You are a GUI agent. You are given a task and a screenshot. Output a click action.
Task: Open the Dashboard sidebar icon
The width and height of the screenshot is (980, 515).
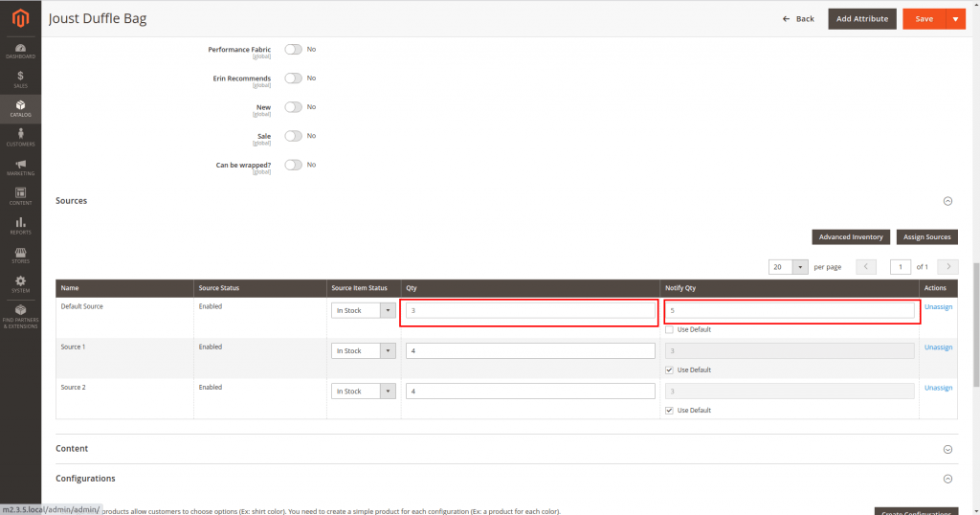(x=20, y=51)
